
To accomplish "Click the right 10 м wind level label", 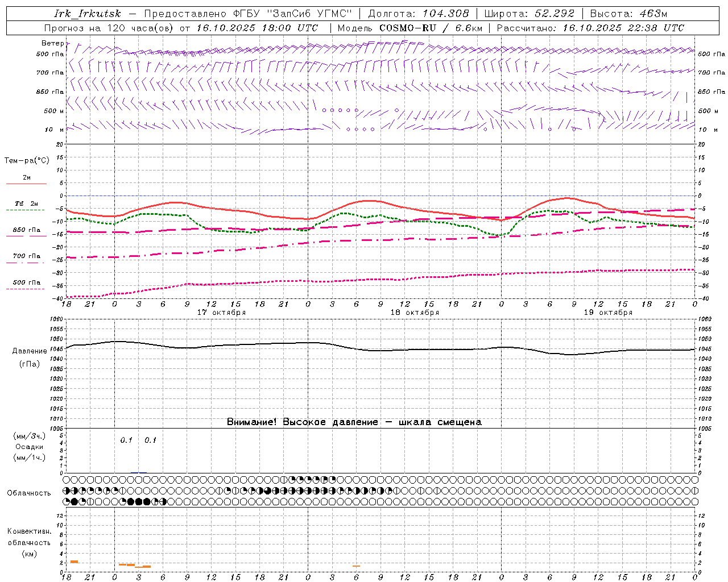I will [x=708, y=130].
